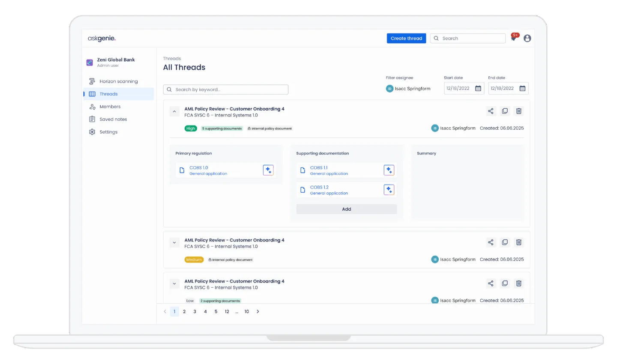Open Horizon scanning in sidebar

click(118, 81)
